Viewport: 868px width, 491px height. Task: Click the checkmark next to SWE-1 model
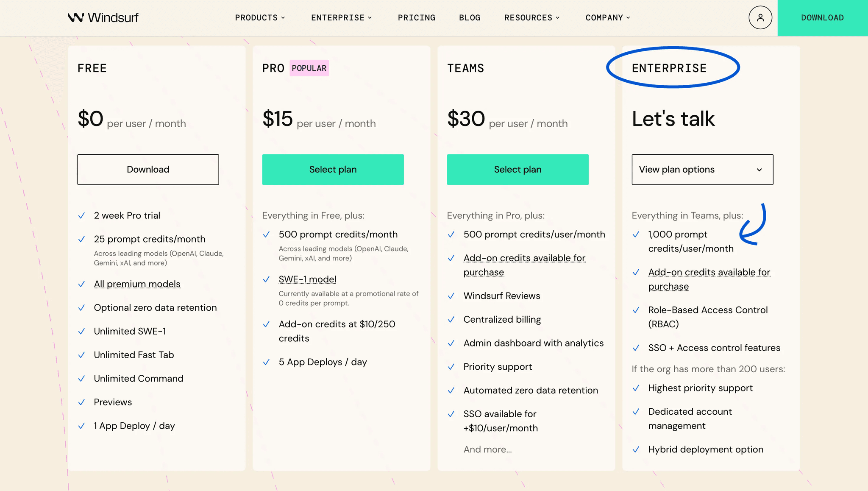click(266, 279)
